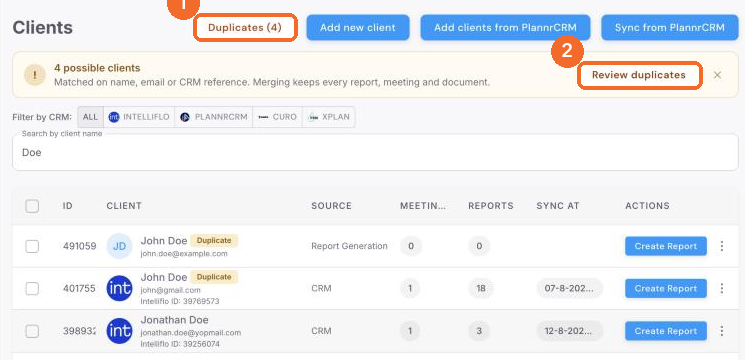Open the Duplicates (4) button

[245, 28]
